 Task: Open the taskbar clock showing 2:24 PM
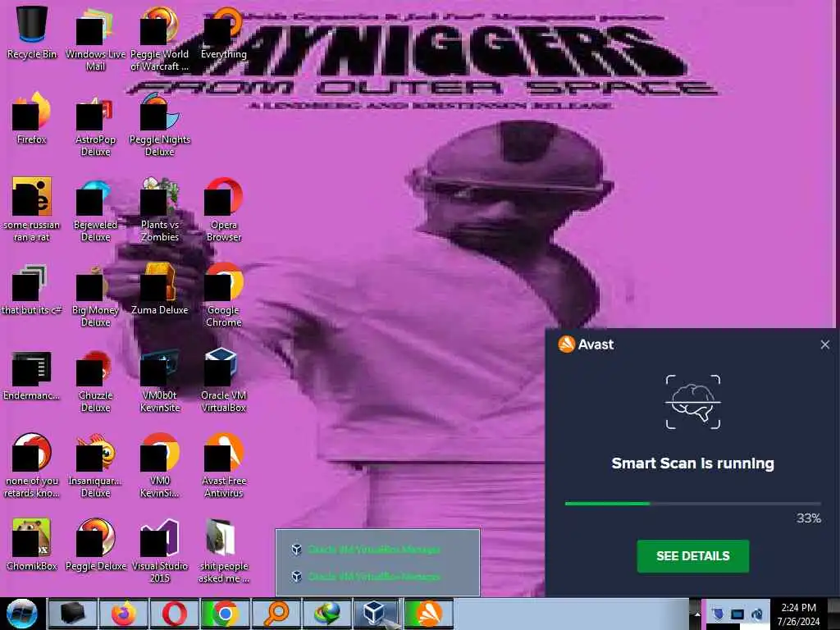pyautogui.click(x=798, y=614)
